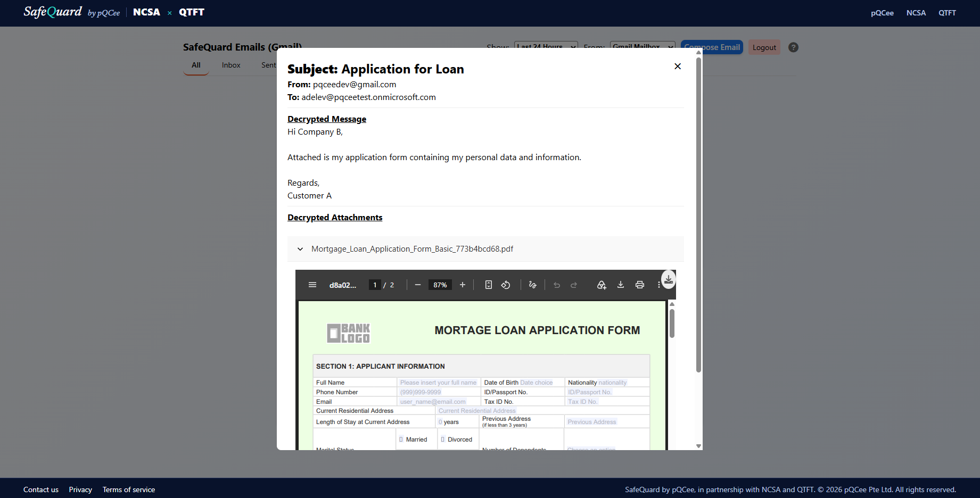Zoom out the PDF with the minus icon
Image resolution: width=980 pixels, height=498 pixels.
418,285
